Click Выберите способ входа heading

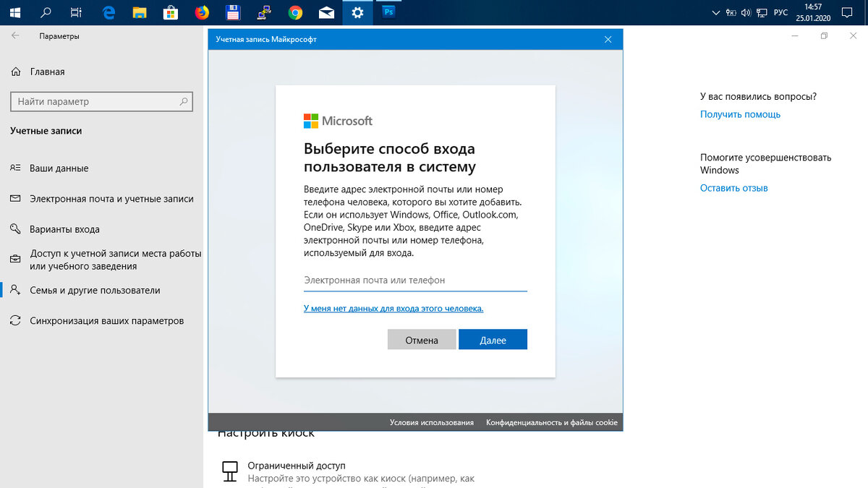tap(390, 158)
